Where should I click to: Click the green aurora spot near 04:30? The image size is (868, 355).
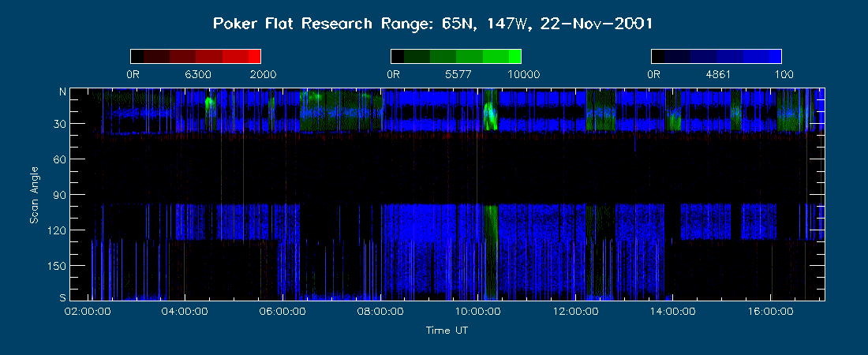(209, 103)
